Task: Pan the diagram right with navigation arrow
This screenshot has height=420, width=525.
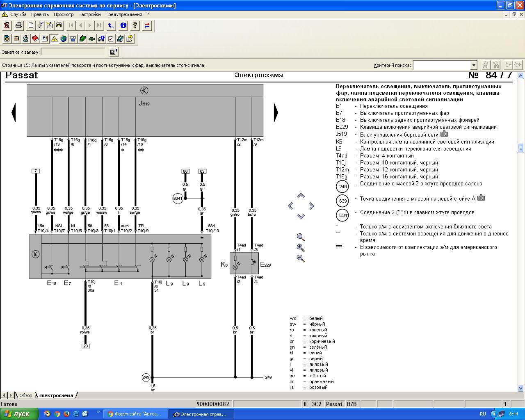Action: 311,205
